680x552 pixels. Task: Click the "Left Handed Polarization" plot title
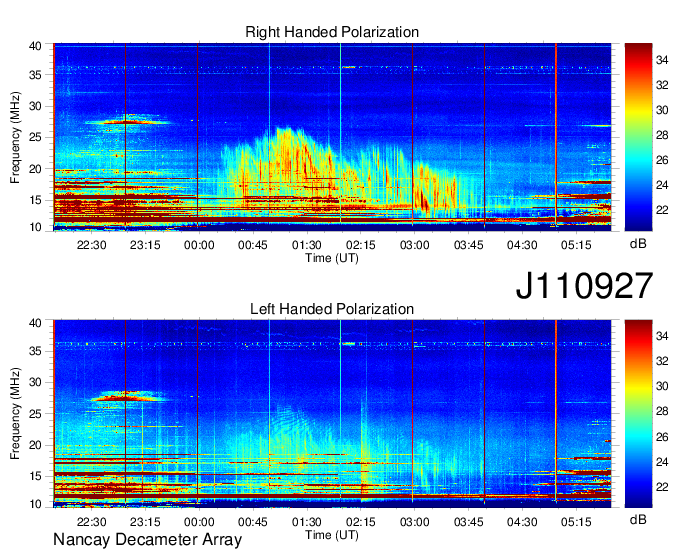click(x=332, y=309)
